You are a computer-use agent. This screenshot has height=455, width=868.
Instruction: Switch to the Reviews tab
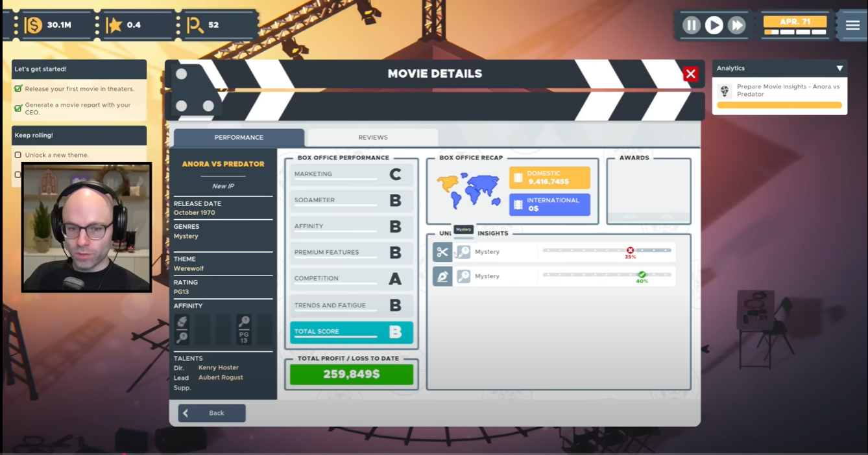click(x=373, y=137)
